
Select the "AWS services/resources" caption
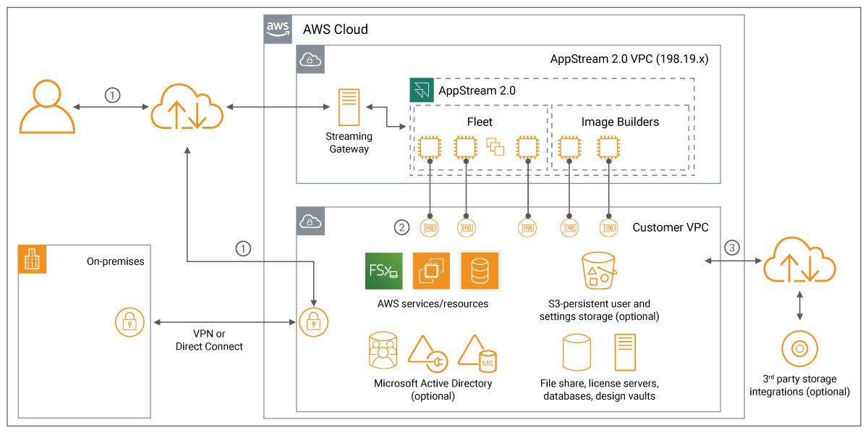pyautogui.click(x=433, y=303)
